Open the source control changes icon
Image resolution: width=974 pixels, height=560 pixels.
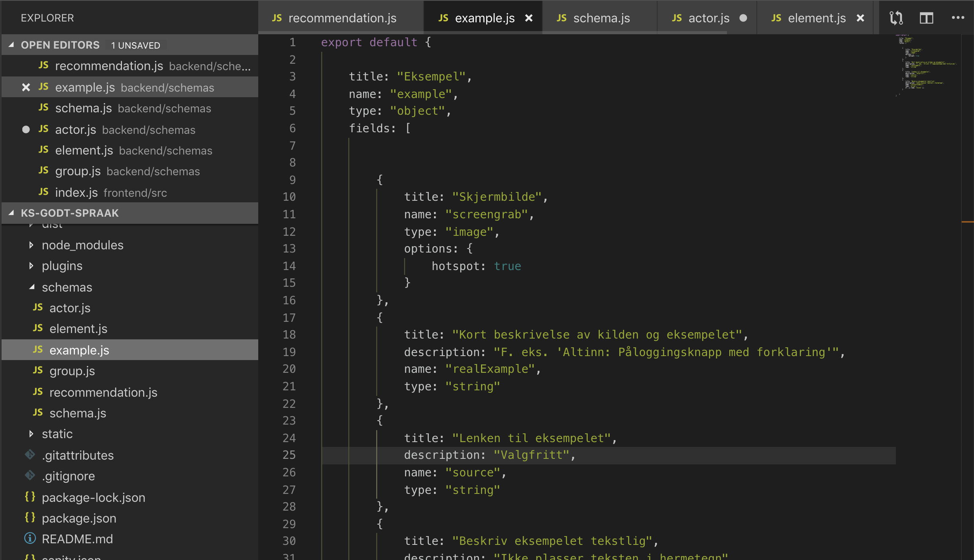[896, 18]
